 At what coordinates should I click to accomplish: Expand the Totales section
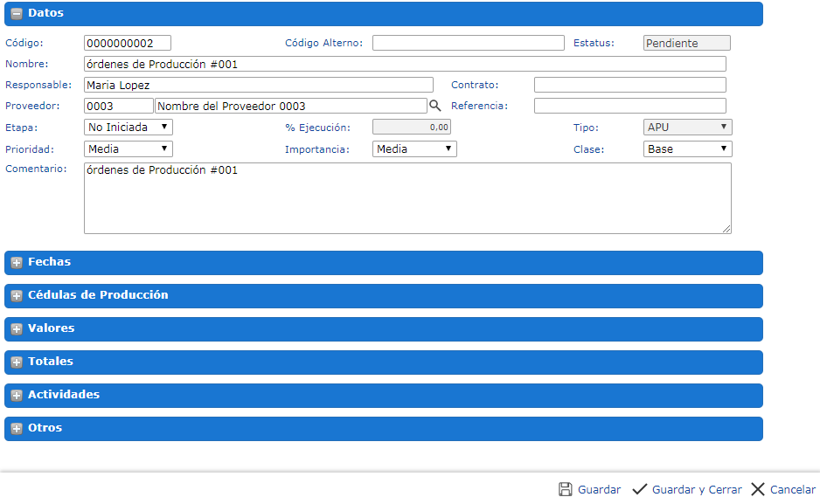(16, 362)
